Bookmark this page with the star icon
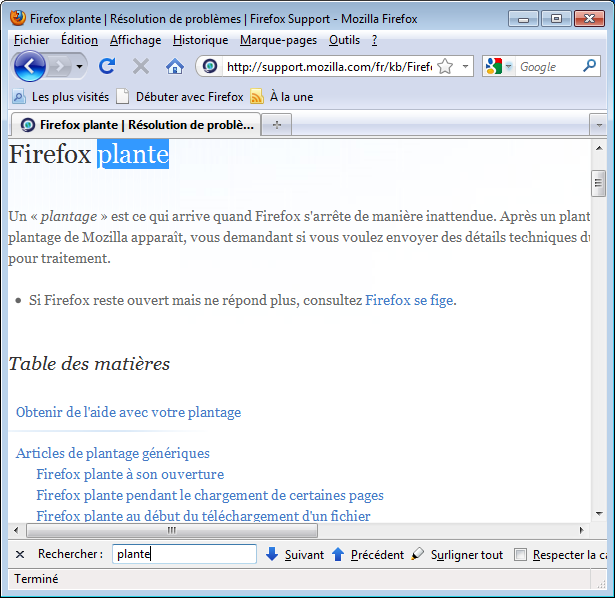This screenshot has width=615, height=598. [445, 66]
